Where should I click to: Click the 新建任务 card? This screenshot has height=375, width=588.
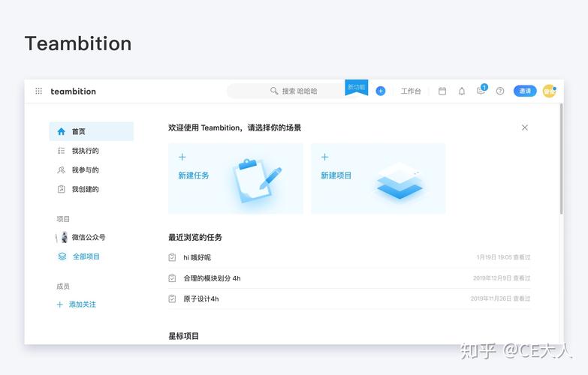pyautogui.click(x=236, y=178)
